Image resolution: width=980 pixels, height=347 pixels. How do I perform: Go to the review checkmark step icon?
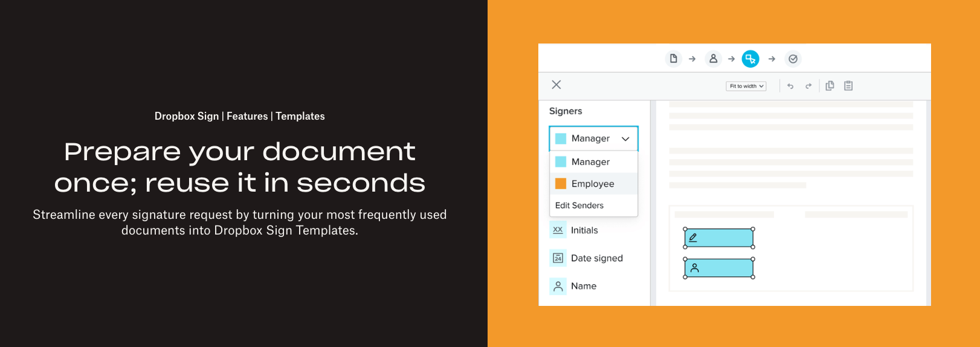pyautogui.click(x=793, y=59)
